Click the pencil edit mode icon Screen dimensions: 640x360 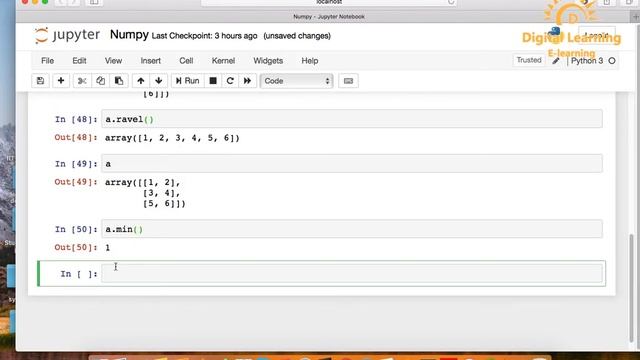click(556, 61)
